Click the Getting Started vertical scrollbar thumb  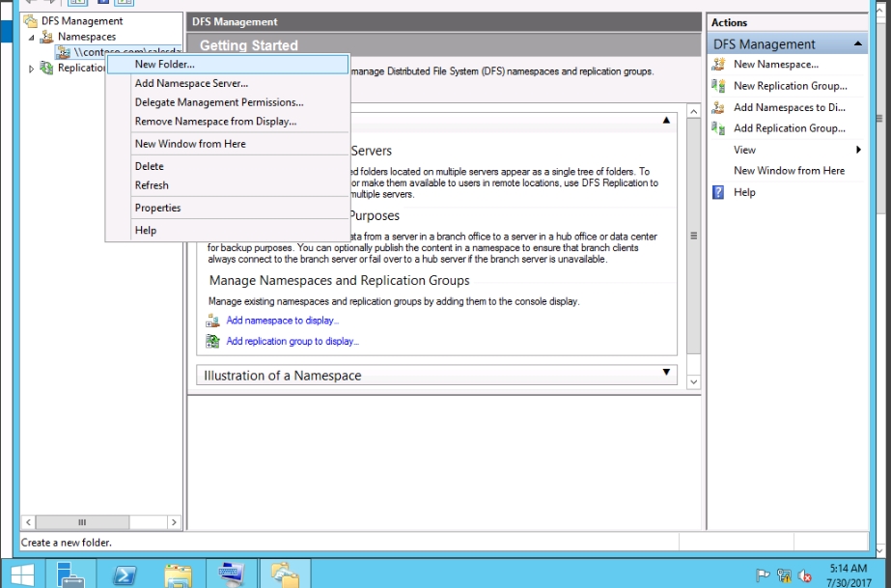[693, 236]
